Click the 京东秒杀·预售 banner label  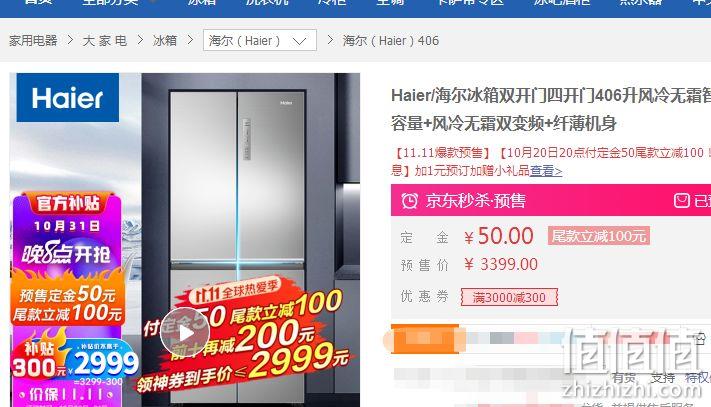point(476,200)
